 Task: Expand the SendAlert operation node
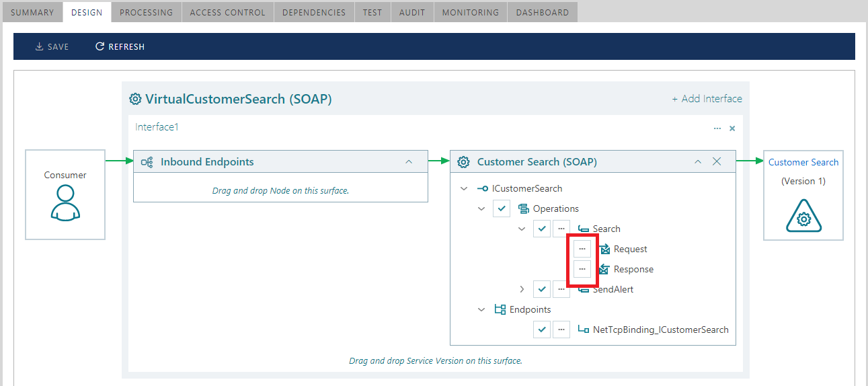pos(522,289)
